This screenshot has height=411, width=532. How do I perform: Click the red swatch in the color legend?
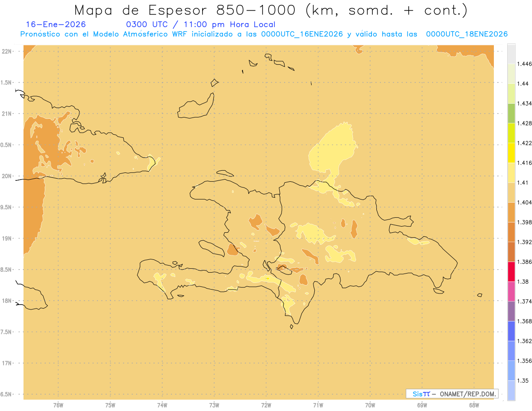click(511, 271)
